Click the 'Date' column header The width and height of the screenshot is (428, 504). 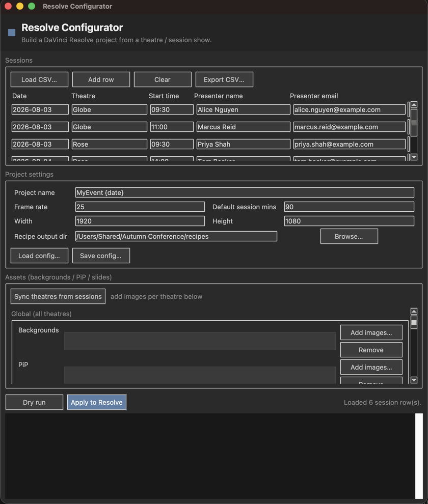pos(19,96)
